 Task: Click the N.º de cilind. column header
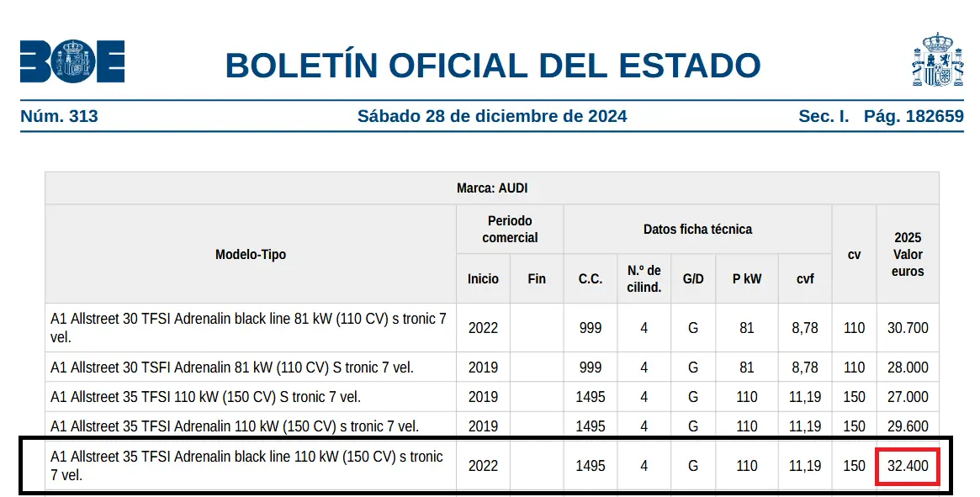pos(644,278)
